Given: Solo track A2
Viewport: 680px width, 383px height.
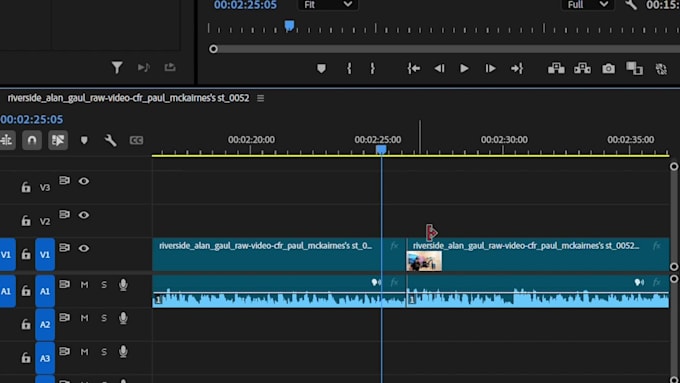Looking at the screenshot, I should [104, 318].
